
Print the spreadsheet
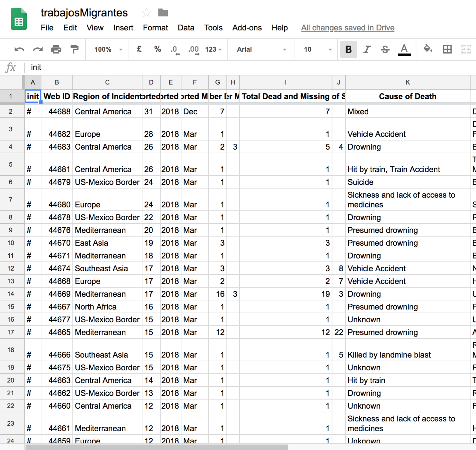coord(56,49)
